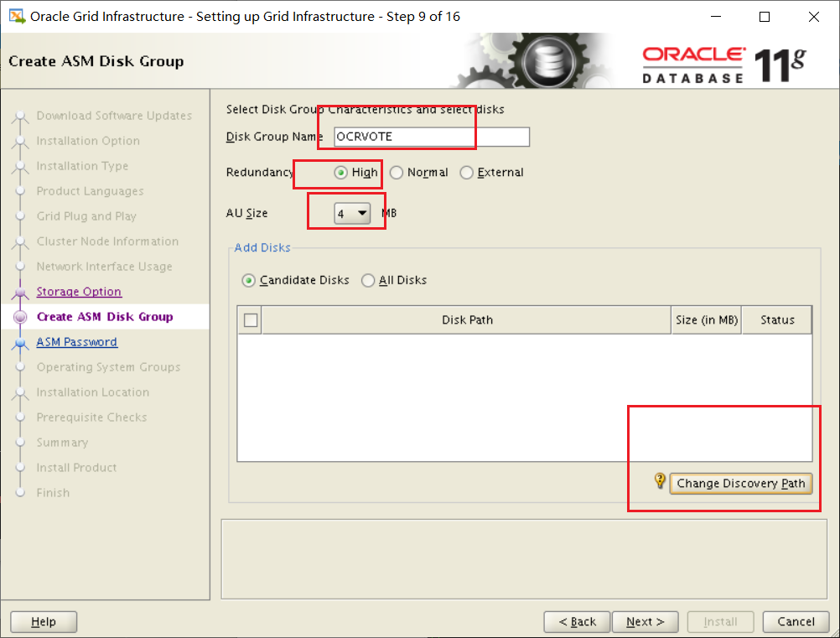
Task: Open ASM Password step link
Action: point(76,342)
